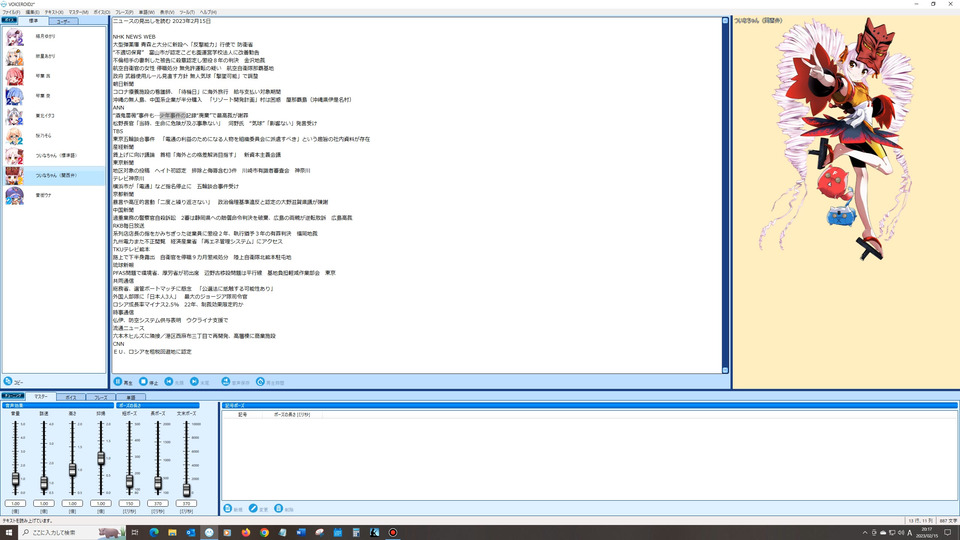Open the ボイス tuning tab
The width and height of the screenshot is (960, 540).
tap(70, 397)
